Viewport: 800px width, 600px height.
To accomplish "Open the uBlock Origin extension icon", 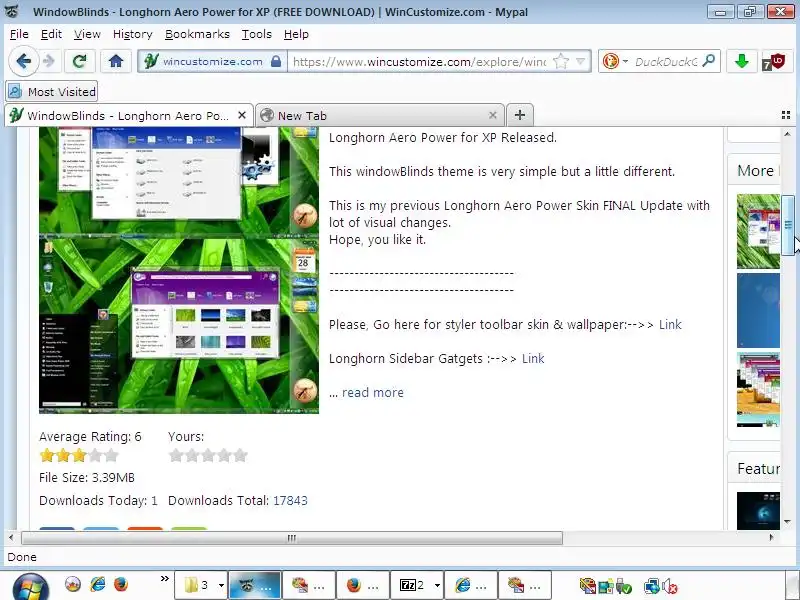I will coord(774,62).
